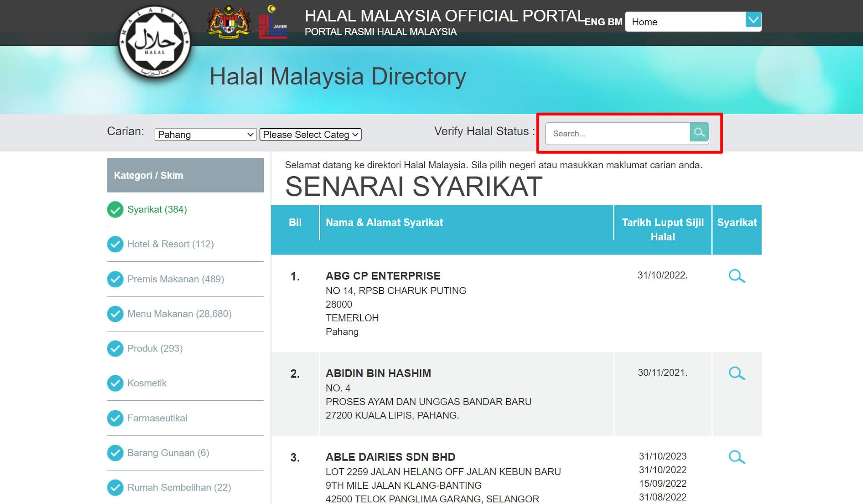Click the address line 27200 KUALA LIPIS, PAHANG.
Image resolution: width=863 pixels, height=504 pixels.
pyautogui.click(x=392, y=416)
